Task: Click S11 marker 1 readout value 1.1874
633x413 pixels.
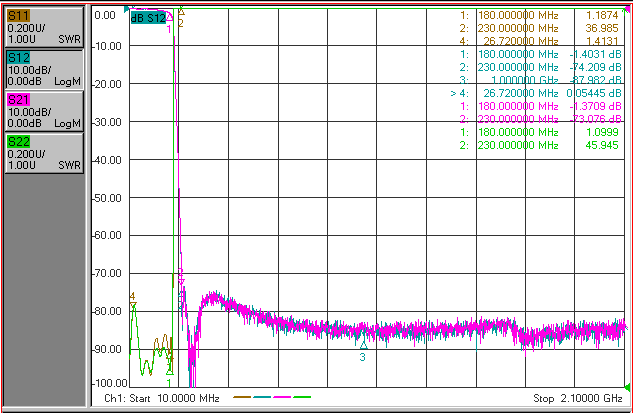Action: (x=602, y=15)
